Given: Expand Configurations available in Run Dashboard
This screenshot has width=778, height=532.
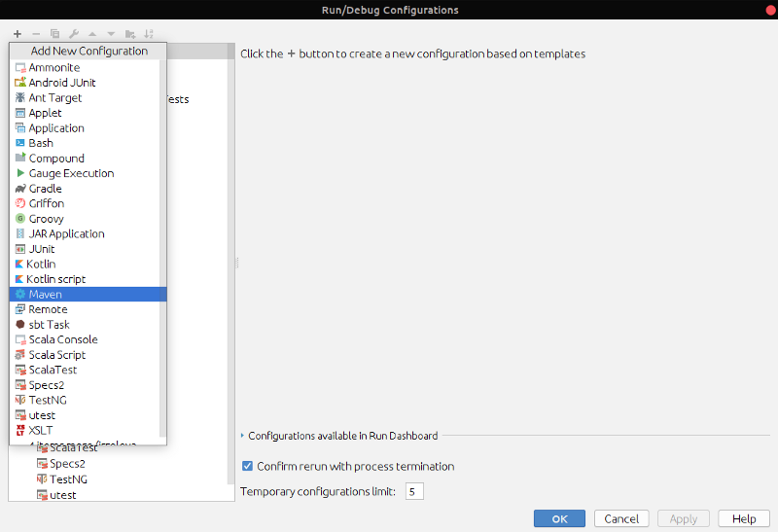Looking at the screenshot, I should (242, 436).
